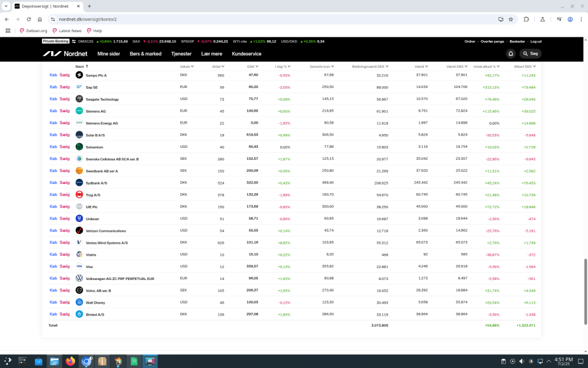Image resolution: width=588 pixels, height=368 pixels.
Task: Bookmark this page with the star icon
Action: (x=510, y=19)
